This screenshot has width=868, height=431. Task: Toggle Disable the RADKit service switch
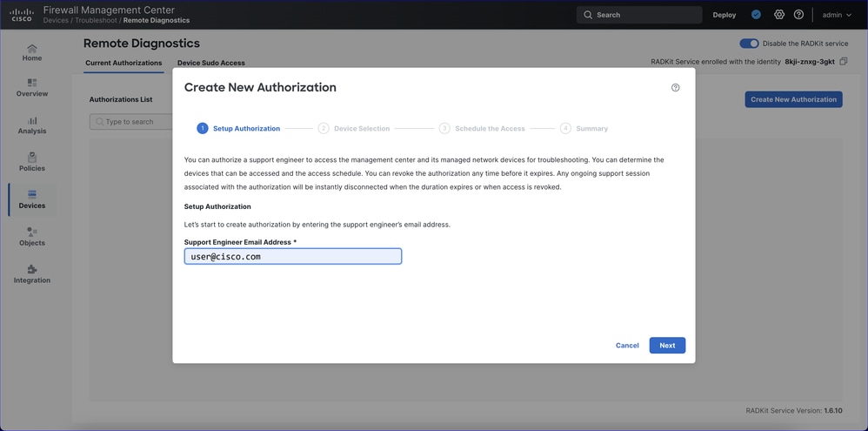pyautogui.click(x=750, y=44)
